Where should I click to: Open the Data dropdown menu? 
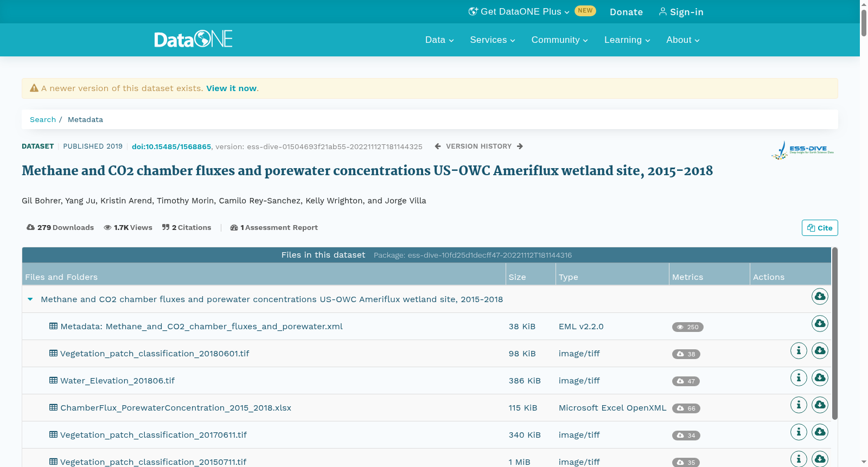click(439, 40)
